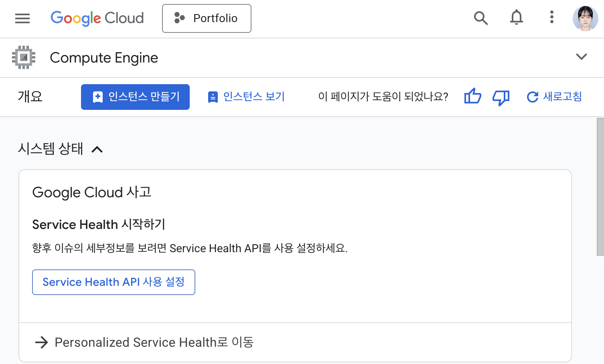Click the '이 페이지가 도움이 되었나요?' text
This screenshot has width=604, height=364.
pos(383,97)
